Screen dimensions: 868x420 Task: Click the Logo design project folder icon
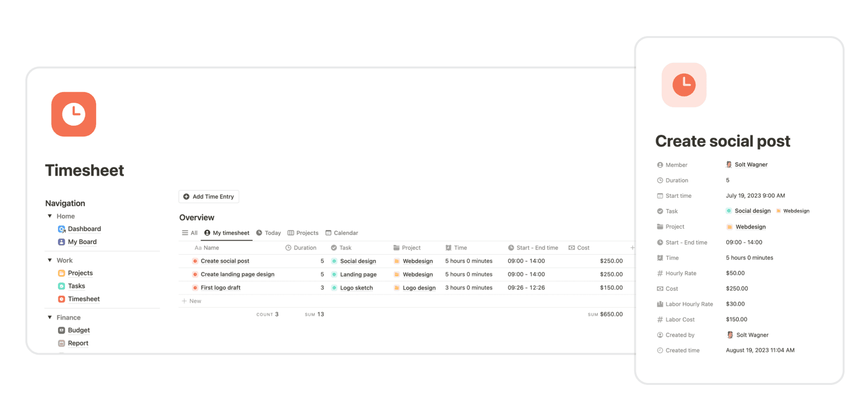tap(396, 288)
